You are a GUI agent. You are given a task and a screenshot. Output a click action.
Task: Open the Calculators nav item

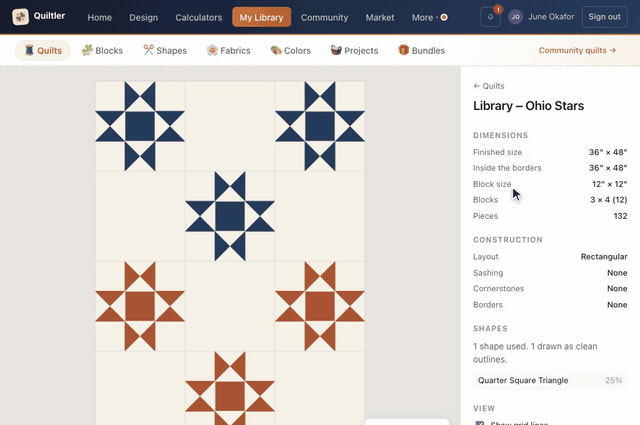pos(199,18)
